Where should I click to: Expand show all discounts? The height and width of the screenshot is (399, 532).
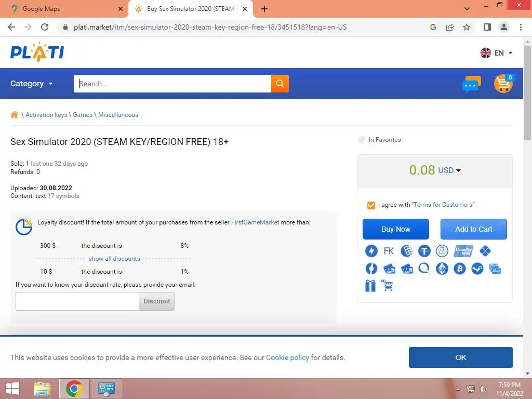pyautogui.click(x=114, y=259)
